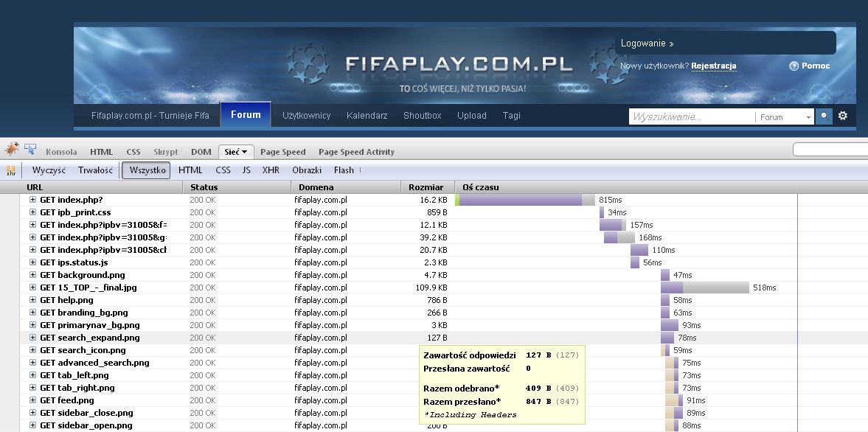This screenshot has width=868, height=432.
Task: Sort by the Status column header
Action: (x=237, y=187)
